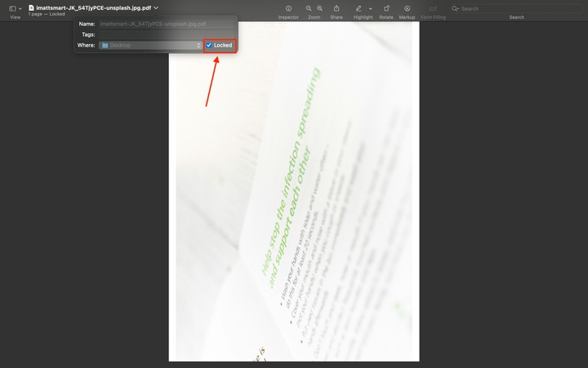Click the '1 page — Locked' subtitle

47,14
